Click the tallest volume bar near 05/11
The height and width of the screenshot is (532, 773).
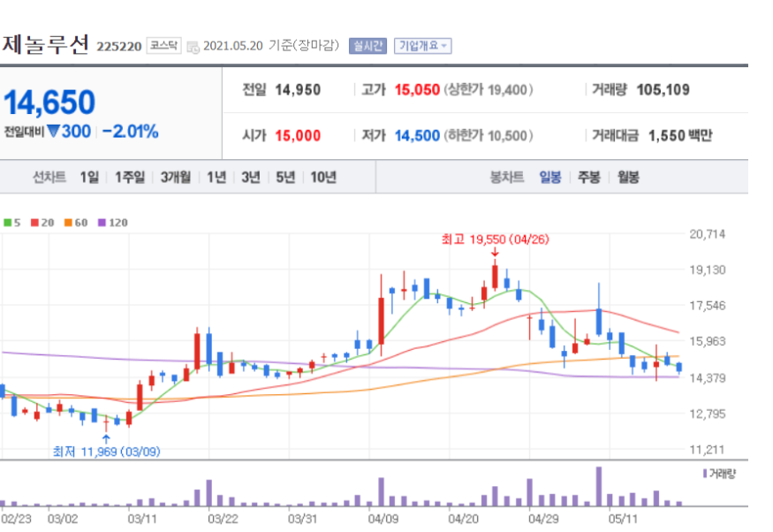[599, 486]
